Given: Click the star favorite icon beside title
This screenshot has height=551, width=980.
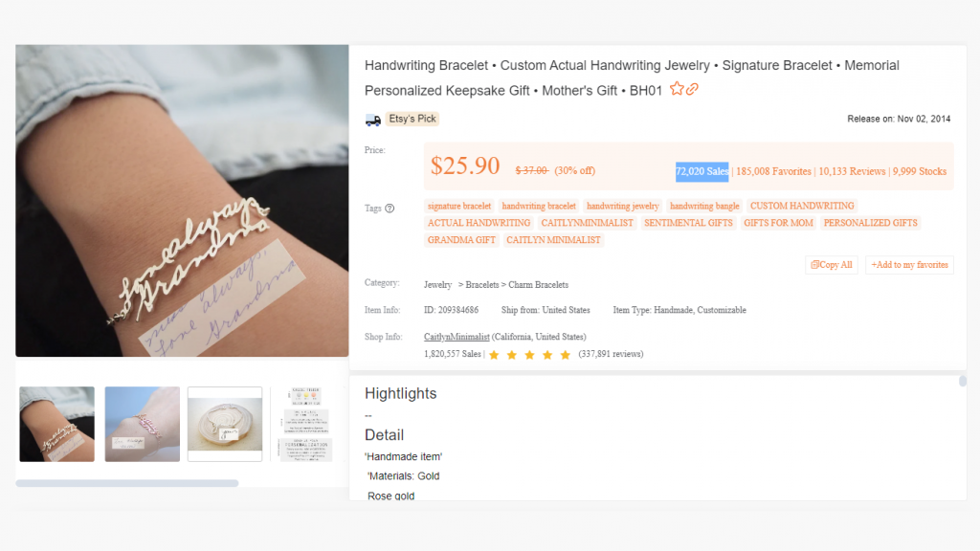Looking at the screenshot, I should click(677, 90).
